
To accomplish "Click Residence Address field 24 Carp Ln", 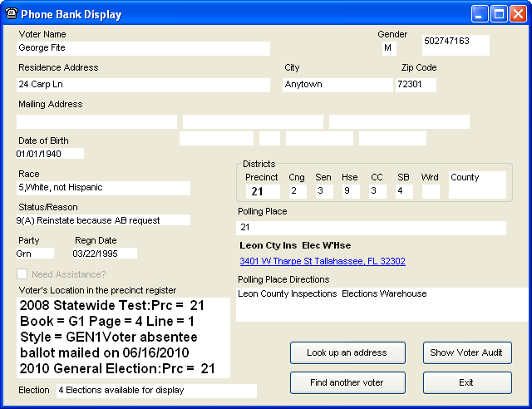I will (143, 85).
